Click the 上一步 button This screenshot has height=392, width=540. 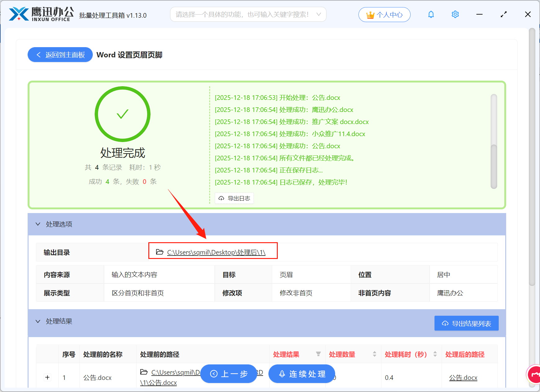(229, 374)
